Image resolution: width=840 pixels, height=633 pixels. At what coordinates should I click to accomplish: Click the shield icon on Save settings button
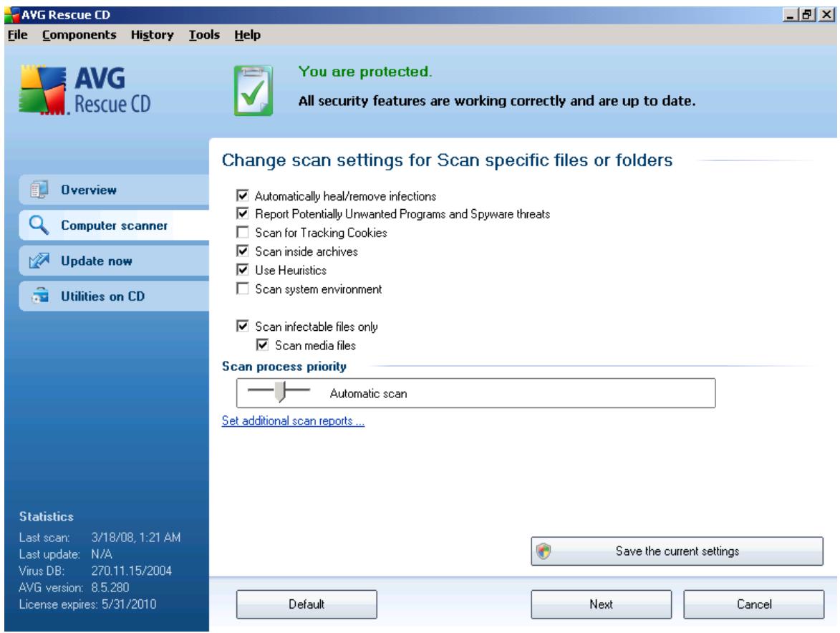pyautogui.click(x=544, y=551)
